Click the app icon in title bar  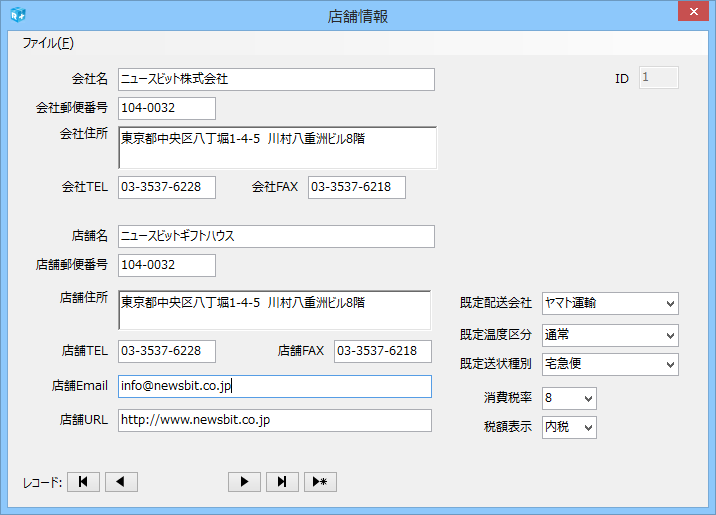tap(18, 15)
